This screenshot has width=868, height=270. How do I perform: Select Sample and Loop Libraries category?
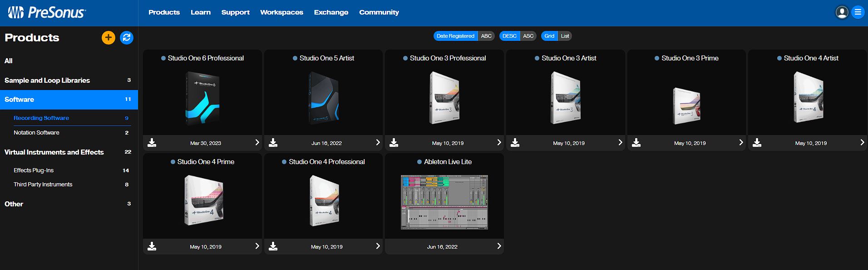pos(69,80)
